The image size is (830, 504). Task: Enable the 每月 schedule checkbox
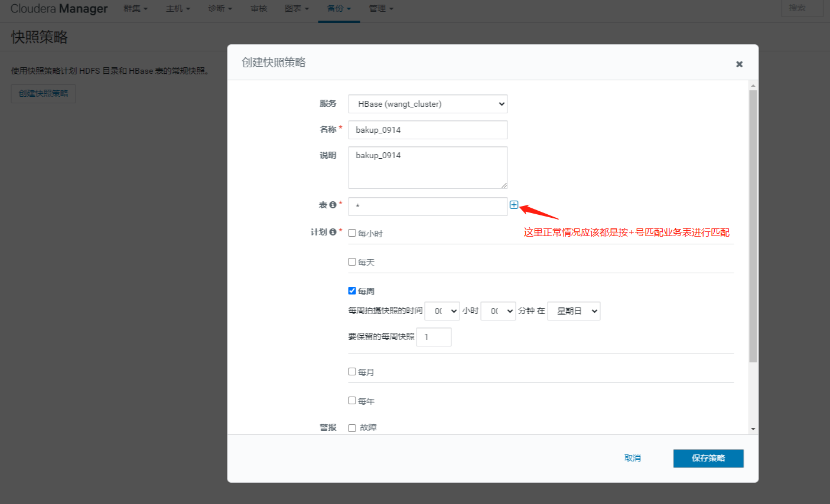(x=352, y=372)
